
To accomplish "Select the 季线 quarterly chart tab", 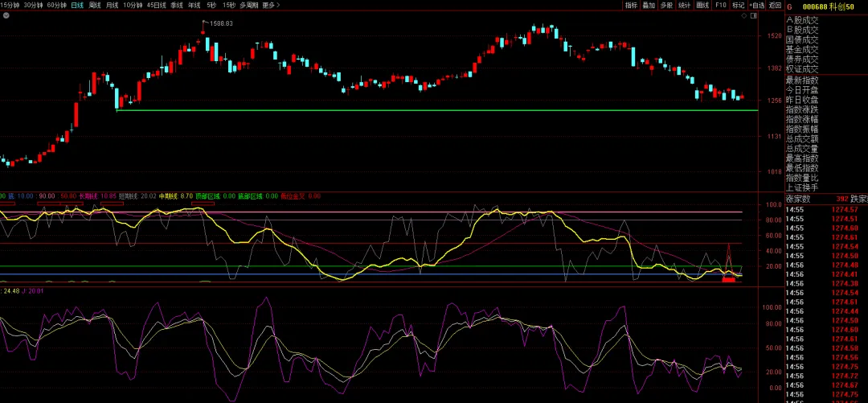I will click(177, 5).
